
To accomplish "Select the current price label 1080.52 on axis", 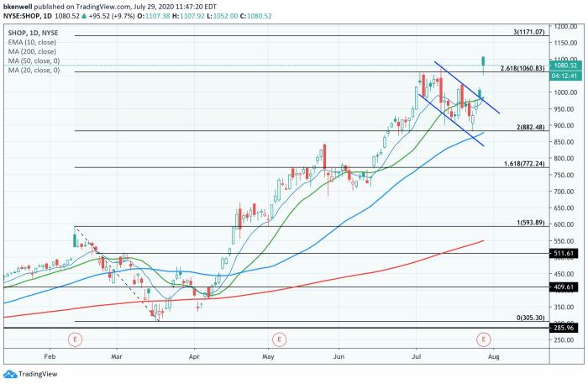I will pos(563,65).
